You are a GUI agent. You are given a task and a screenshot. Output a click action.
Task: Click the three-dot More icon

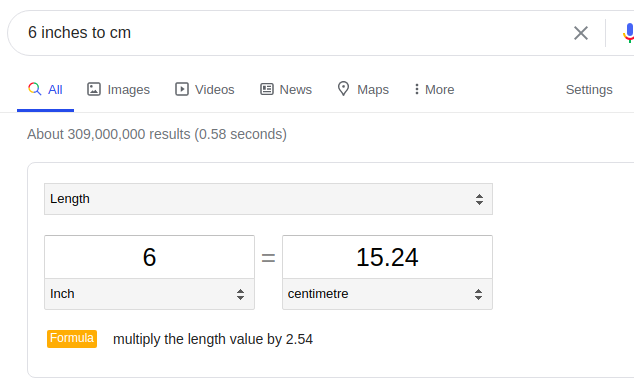pyautogui.click(x=416, y=89)
